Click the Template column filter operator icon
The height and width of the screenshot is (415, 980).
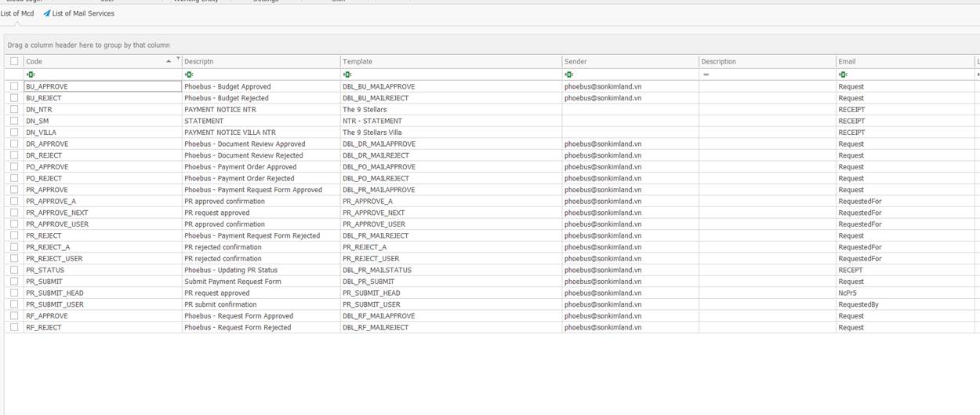(x=347, y=75)
